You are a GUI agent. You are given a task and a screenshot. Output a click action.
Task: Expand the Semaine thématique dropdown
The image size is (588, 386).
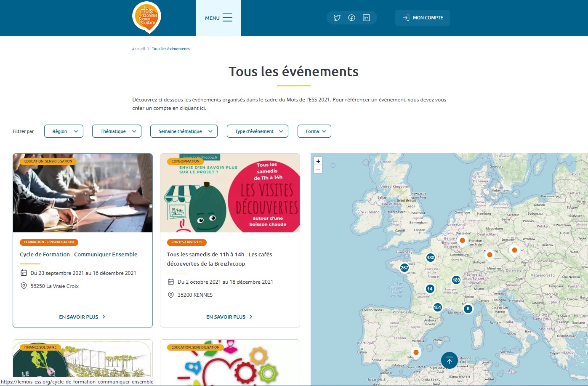pos(184,131)
